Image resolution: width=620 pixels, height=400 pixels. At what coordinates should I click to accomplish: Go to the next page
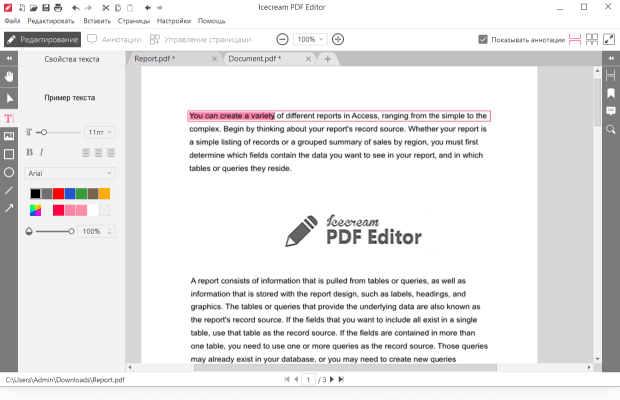point(332,379)
